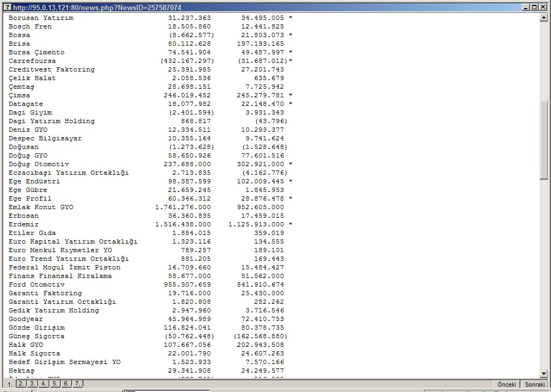Click the news URL in the title bar
551x392 pixels.
click(x=97, y=8)
